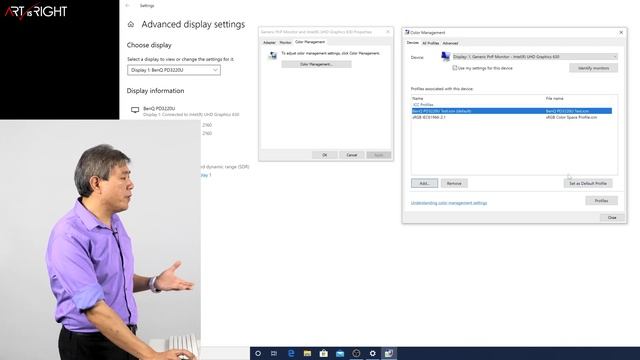Click Close button at bottom of Color Management
Image resolution: width=640 pixels, height=360 pixels.
coord(612,218)
